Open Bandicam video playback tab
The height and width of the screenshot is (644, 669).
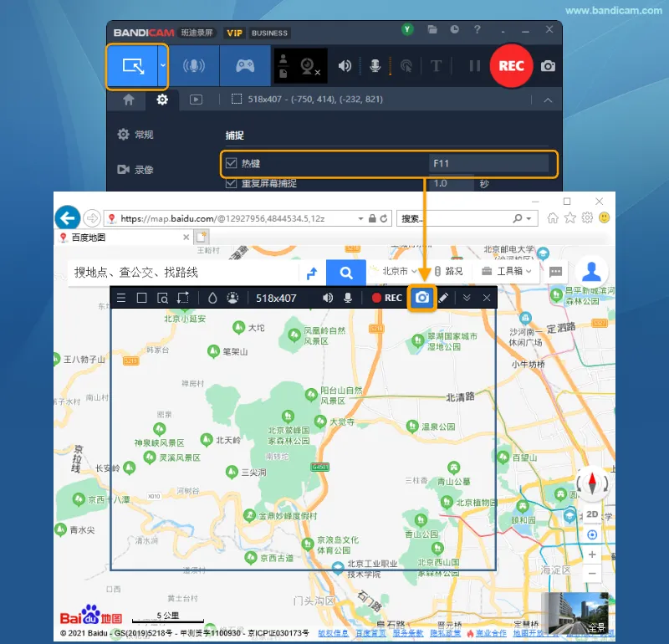coord(196,100)
